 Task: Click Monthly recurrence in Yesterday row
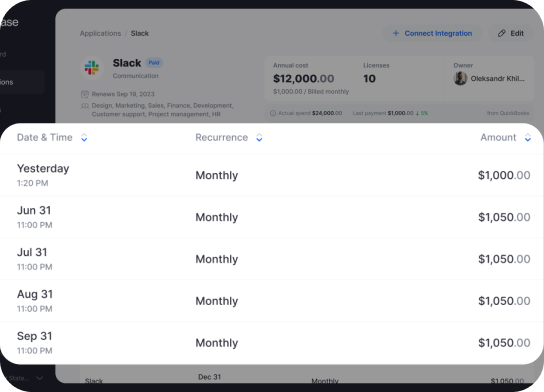[217, 176]
